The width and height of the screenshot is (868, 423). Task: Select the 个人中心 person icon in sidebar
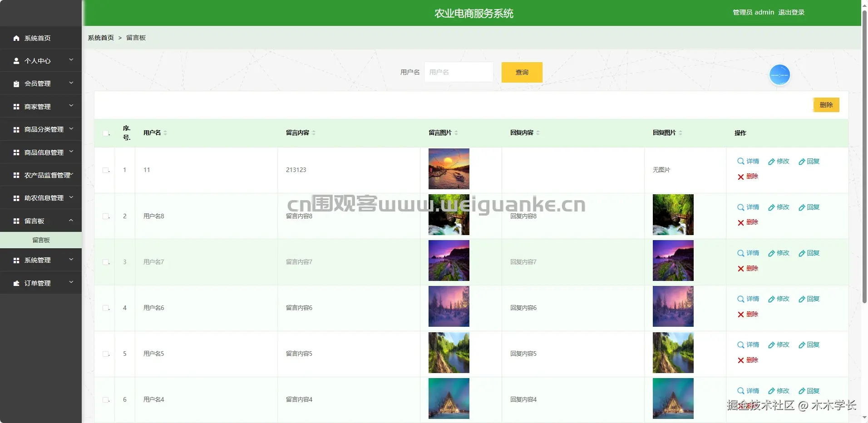coord(16,60)
